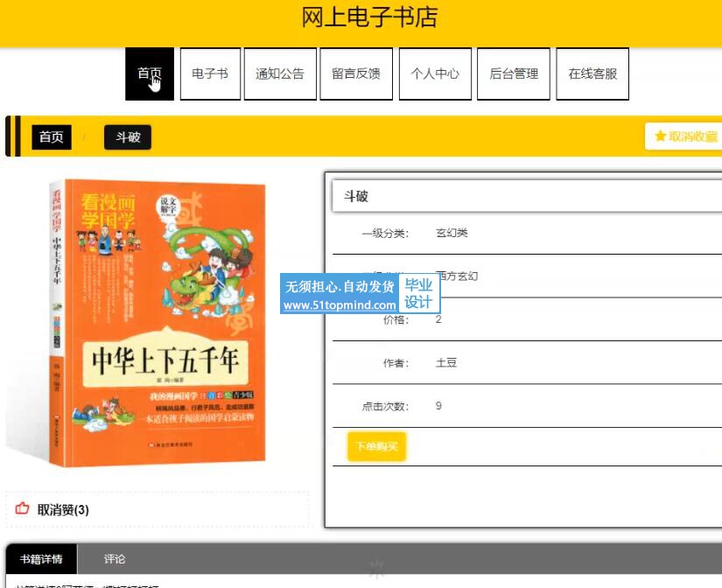
Task: Open 留言反馈 page
Action: click(356, 73)
